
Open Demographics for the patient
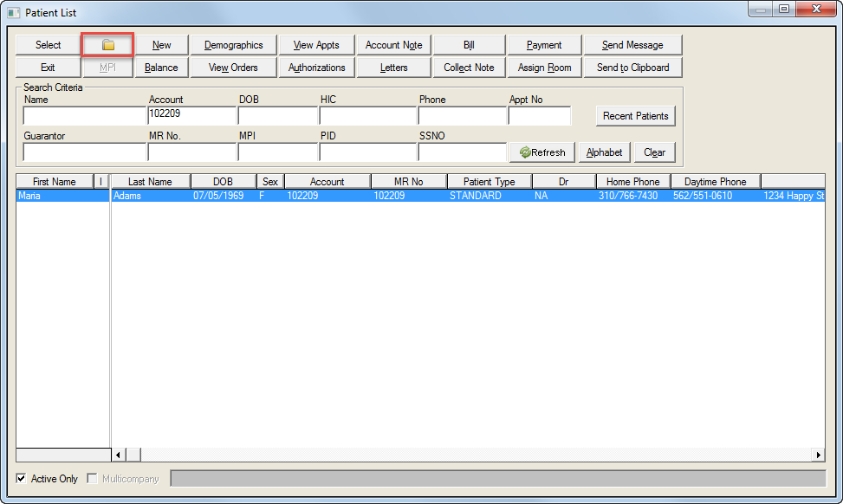[x=232, y=44]
